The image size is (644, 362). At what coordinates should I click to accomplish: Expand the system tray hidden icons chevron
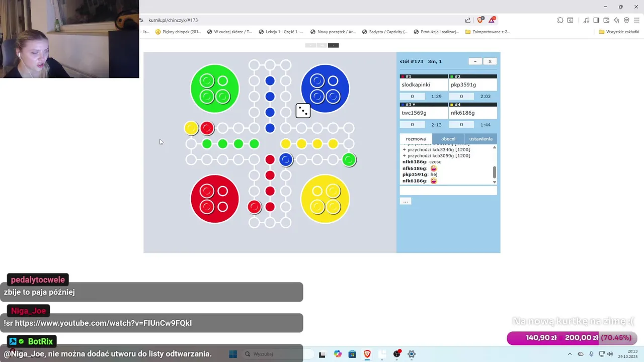(570, 354)
